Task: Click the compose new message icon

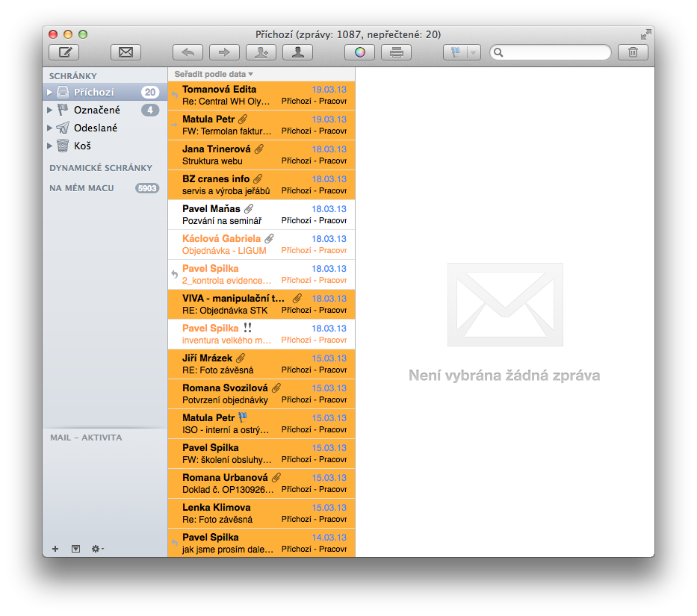Action: (x=64, y=52)
